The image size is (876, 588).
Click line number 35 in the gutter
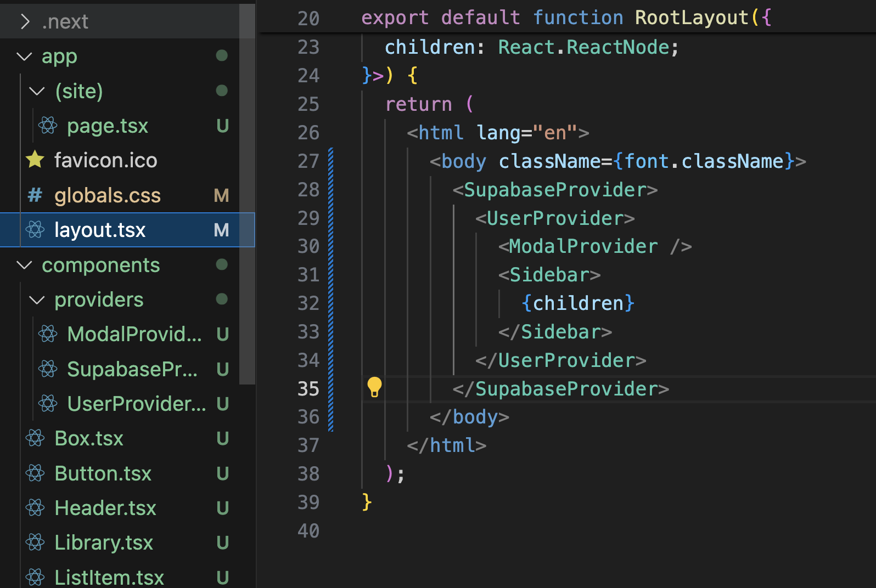[308, 388]
